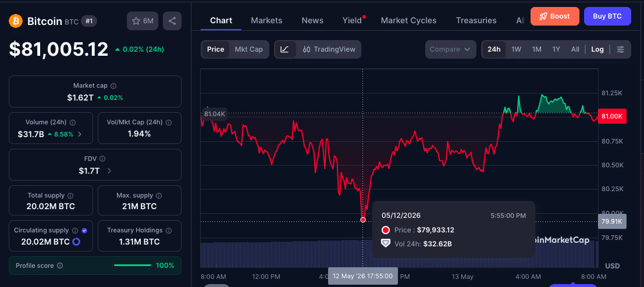Click the Buy BTC button
Viewport: 644px width, 287px height.
(x=607, y=16)
